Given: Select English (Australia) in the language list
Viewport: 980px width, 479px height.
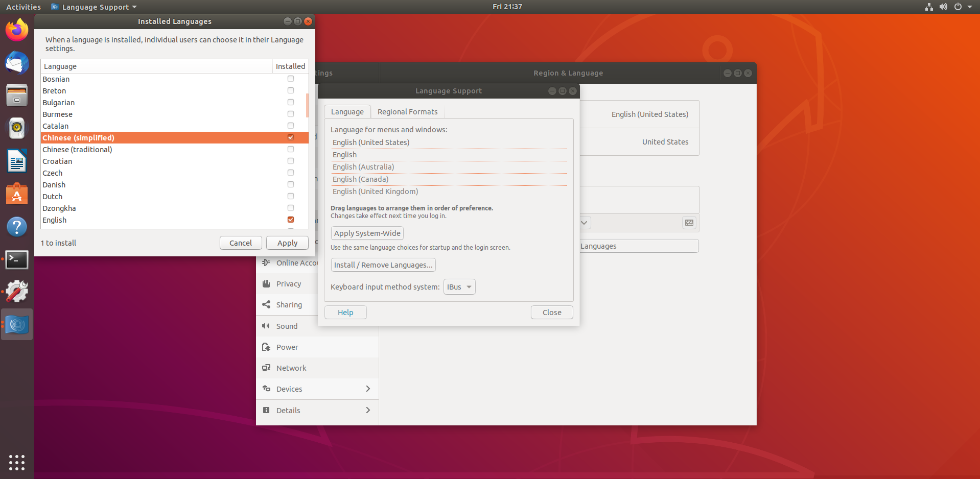Looking at the screenshot, I should coord(449,167).
